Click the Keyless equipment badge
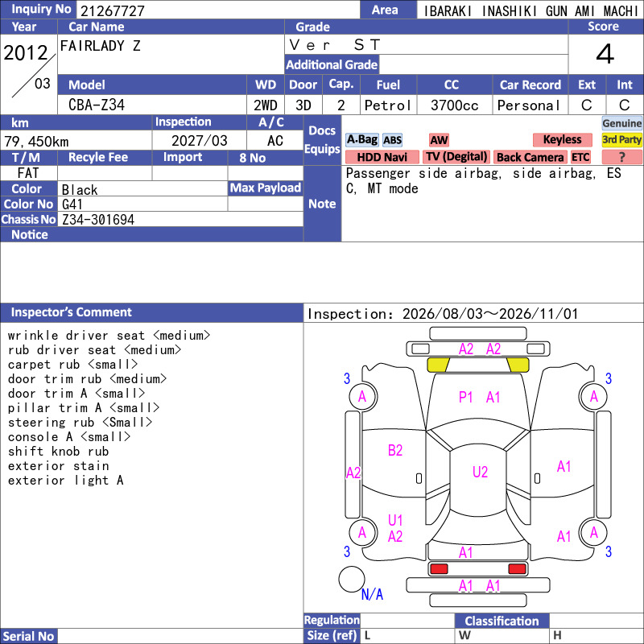644x644 pixels. tap(562, 139)
